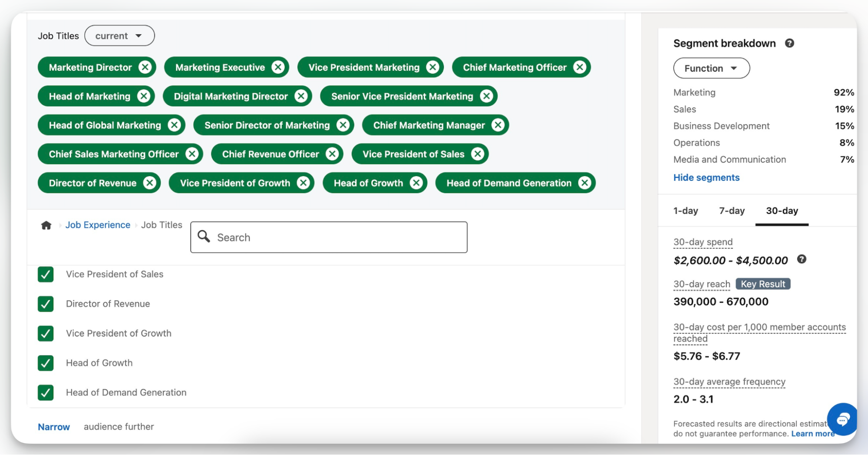The image size is (868, 455).
Task: Open the Function segment dropdown
Action: point(711,68)
